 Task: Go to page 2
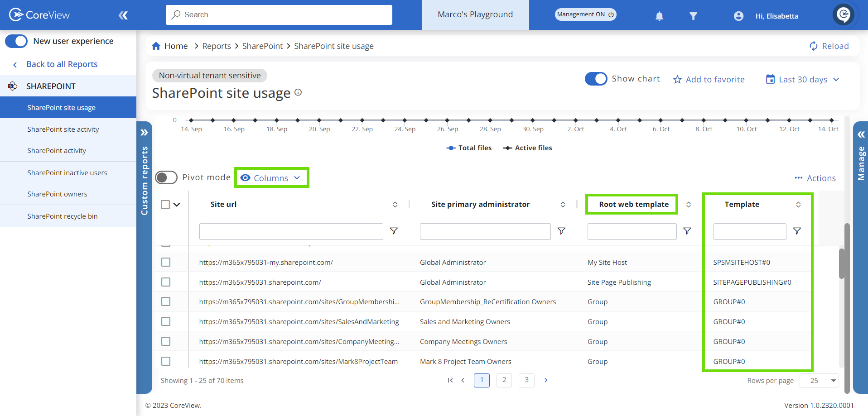tap(504, 380)
